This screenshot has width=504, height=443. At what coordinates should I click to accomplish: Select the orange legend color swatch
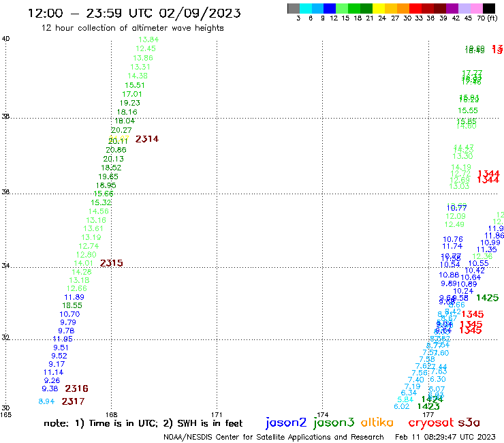pos(403,8)
